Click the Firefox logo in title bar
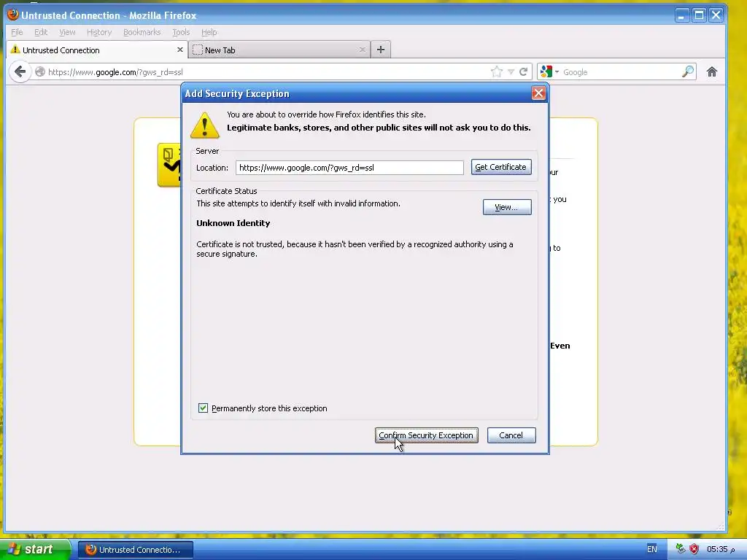Viewport: 747px width, 560px height. coord(13,15)
